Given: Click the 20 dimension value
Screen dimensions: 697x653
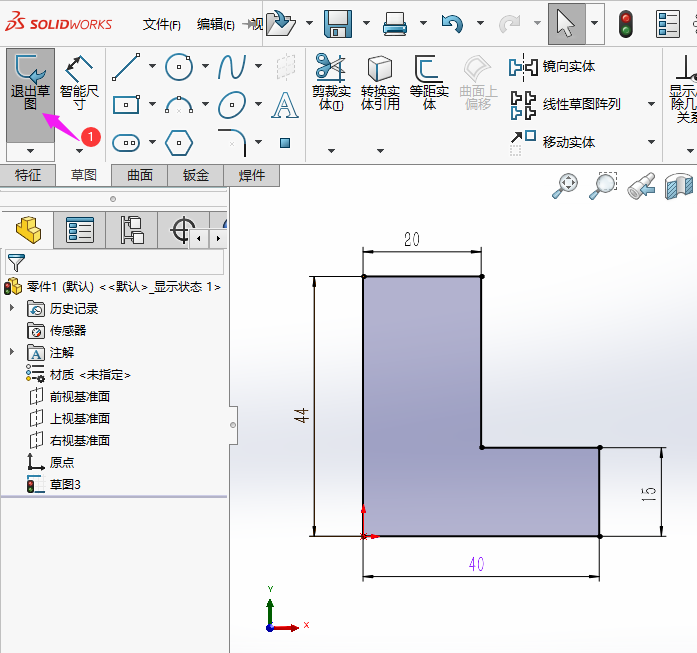Looking at the screenshot, I should [x=412, y=240].
